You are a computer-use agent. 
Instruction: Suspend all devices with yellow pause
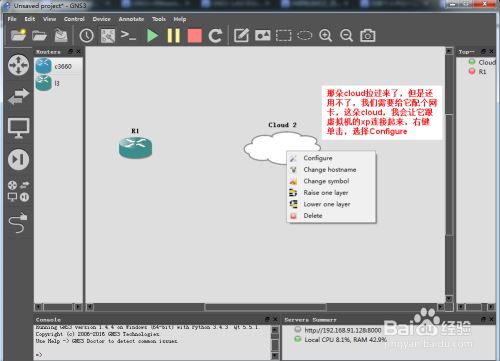click(x=174, y=35)
